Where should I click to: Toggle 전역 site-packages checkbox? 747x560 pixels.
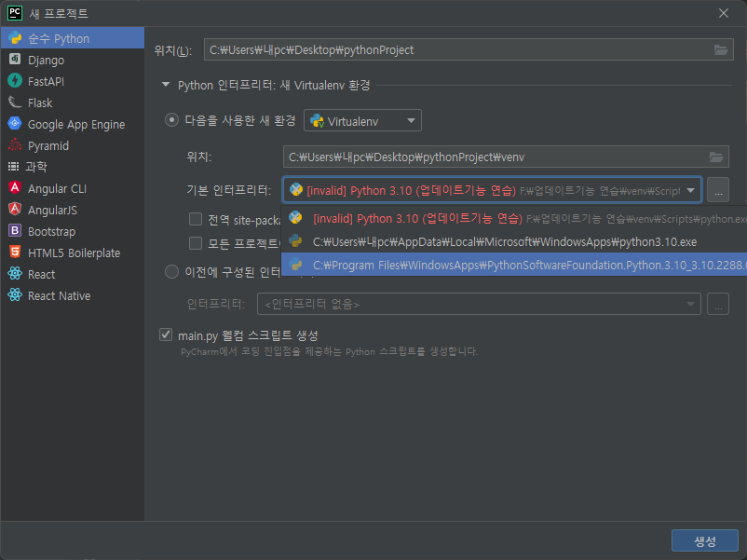point(196,219)
